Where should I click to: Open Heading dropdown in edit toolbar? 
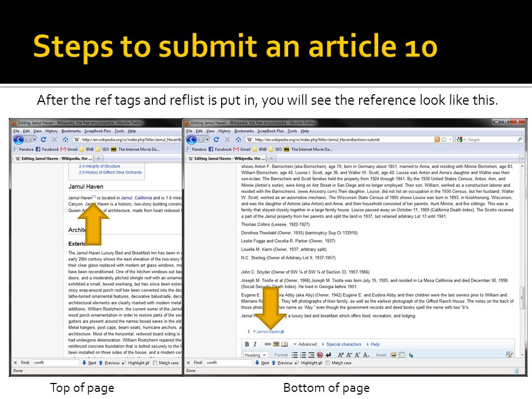click(x=255, y=355)
